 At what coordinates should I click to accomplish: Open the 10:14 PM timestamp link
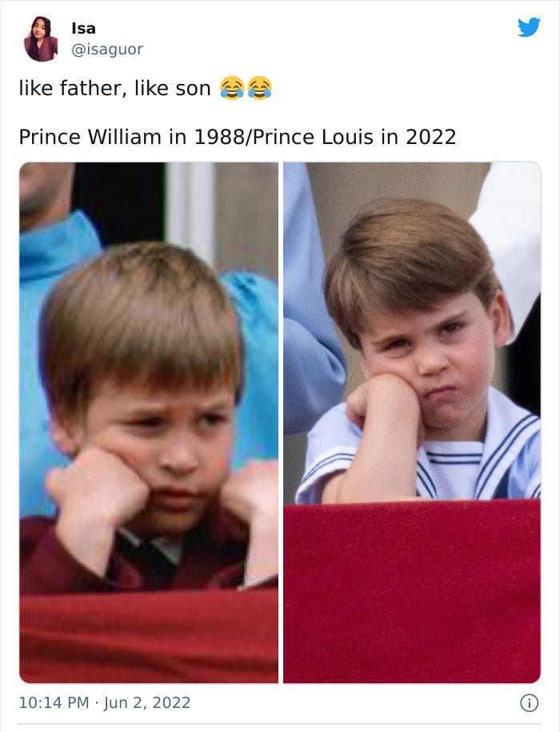(54, 702)
